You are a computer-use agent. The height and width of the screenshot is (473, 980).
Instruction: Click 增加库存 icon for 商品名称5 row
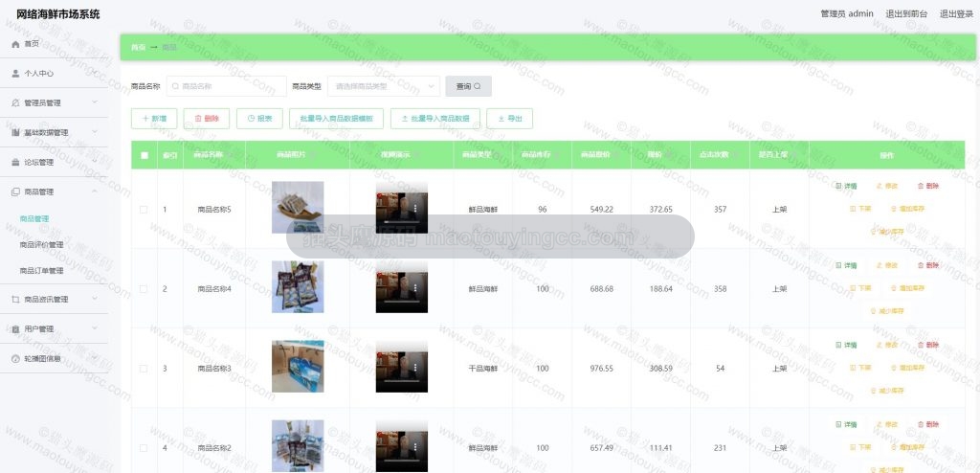tap(894, 209)
